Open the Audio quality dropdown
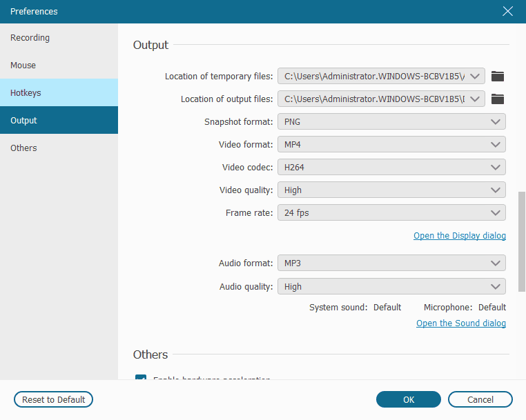 click(x=391, y=287)
